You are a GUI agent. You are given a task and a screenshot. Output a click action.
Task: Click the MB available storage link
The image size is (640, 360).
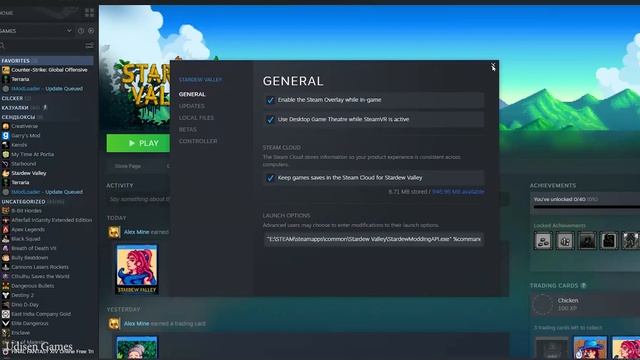coord(458,191)
